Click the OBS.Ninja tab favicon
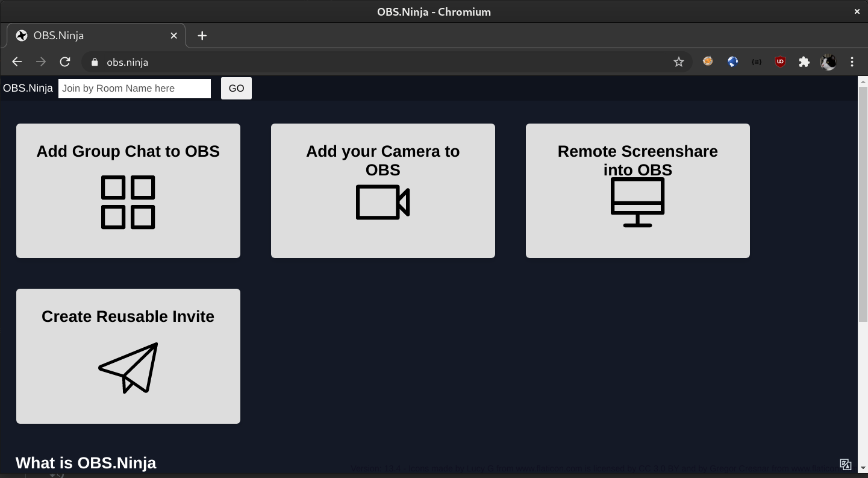Image resolution: width=868 pixels, height=478 pixels. [22, 36]
